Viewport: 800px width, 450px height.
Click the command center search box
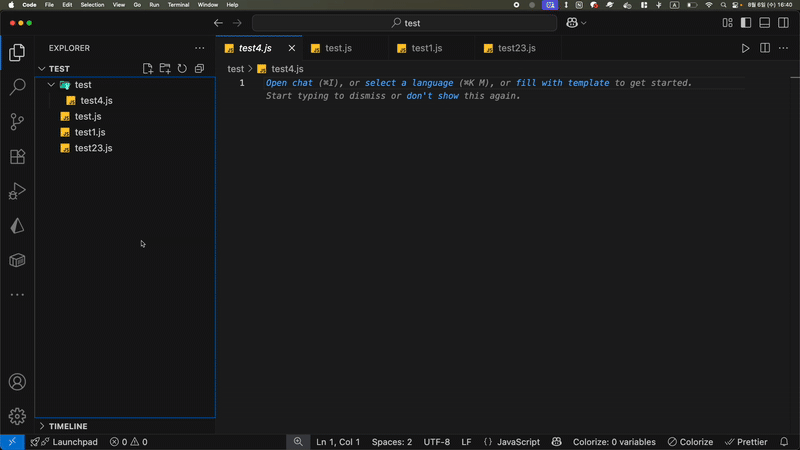tap(404, 23)
